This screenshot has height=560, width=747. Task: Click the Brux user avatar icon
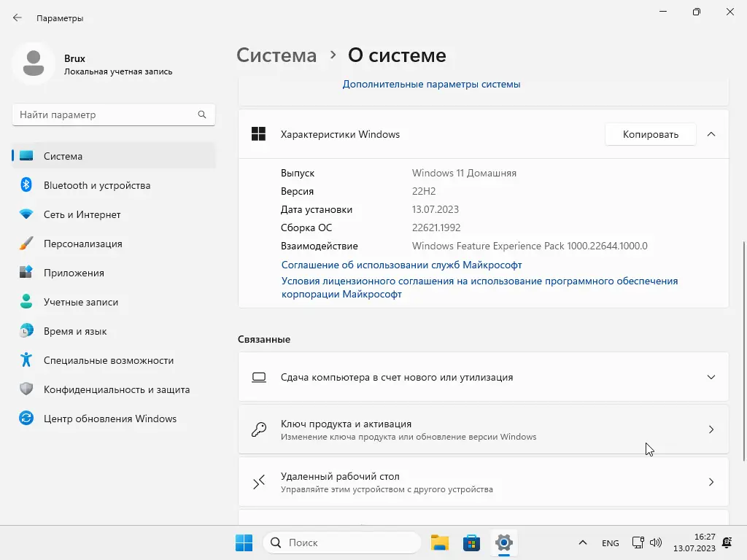pyautogui.click(x=34, y=63)
